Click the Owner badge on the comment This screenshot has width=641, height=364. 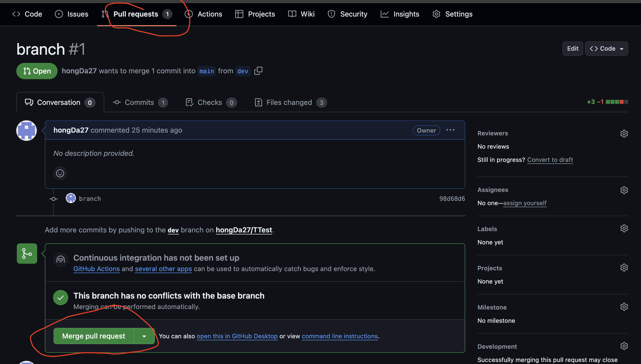pos(426,130)
